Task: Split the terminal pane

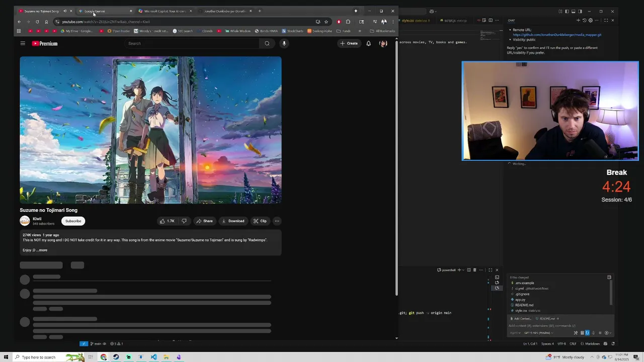Action: [x=468, y=270]
